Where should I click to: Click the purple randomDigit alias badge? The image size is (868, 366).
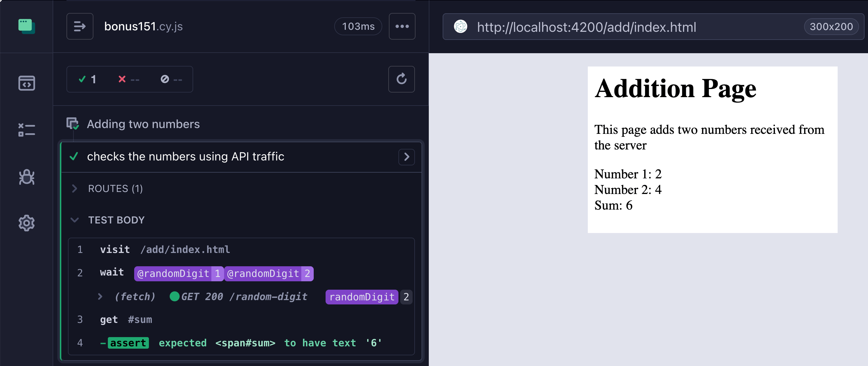coord(361,297)
